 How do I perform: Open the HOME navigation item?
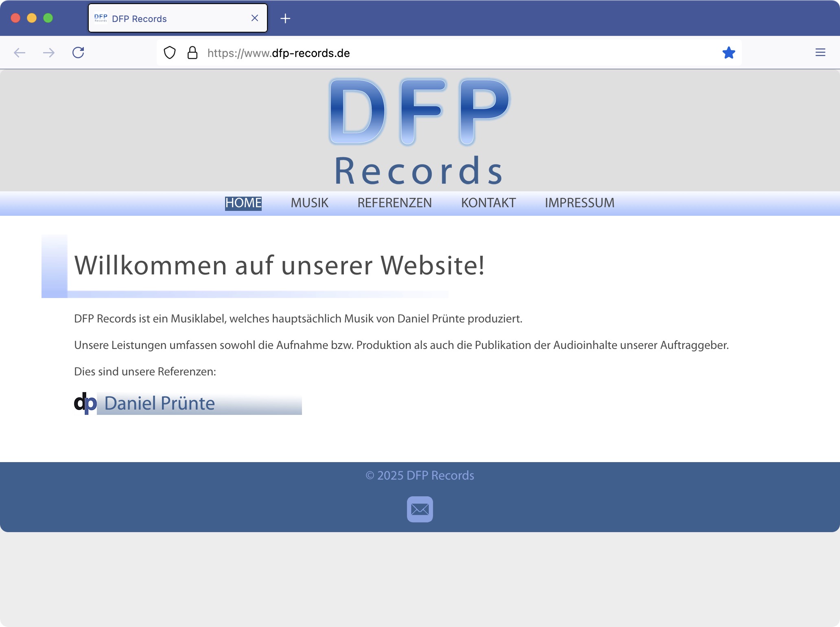(x=243, y=203)
